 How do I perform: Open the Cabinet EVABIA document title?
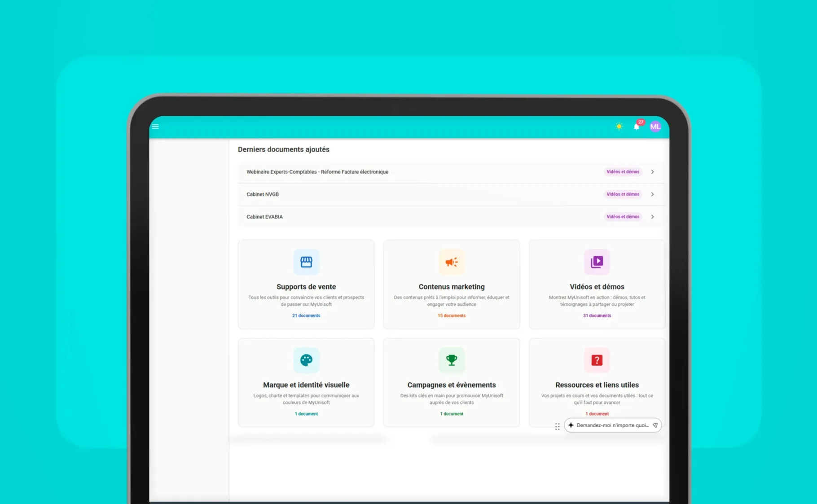tap(264, 217)
